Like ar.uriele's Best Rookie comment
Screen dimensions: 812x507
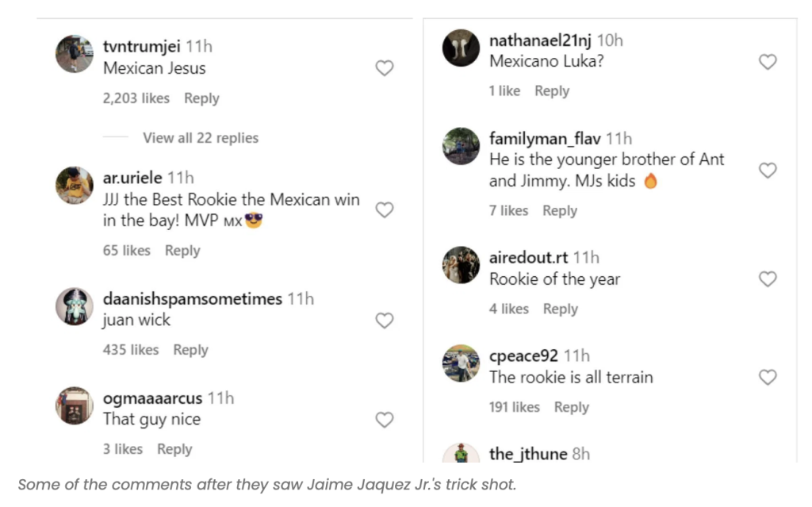(384, 210)
